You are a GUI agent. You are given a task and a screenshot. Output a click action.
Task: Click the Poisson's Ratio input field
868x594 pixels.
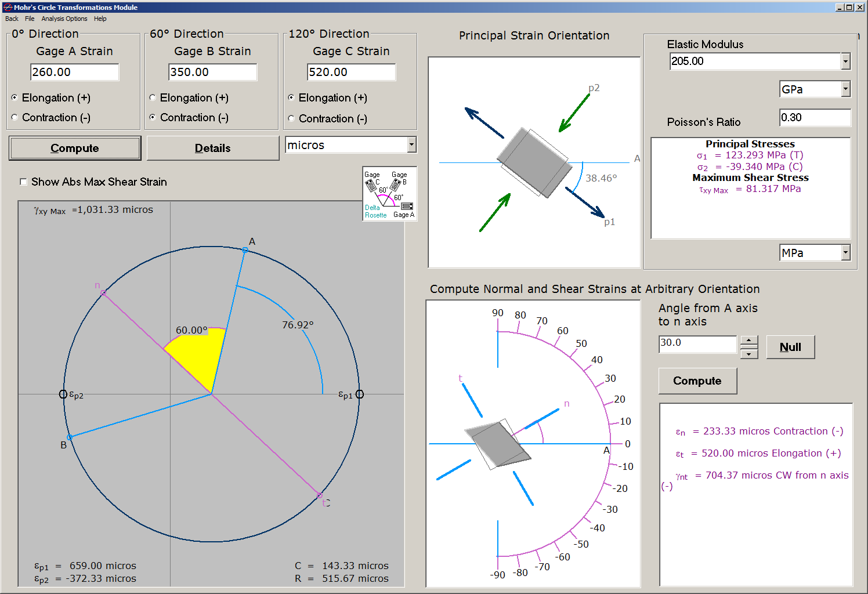(815, 117)
